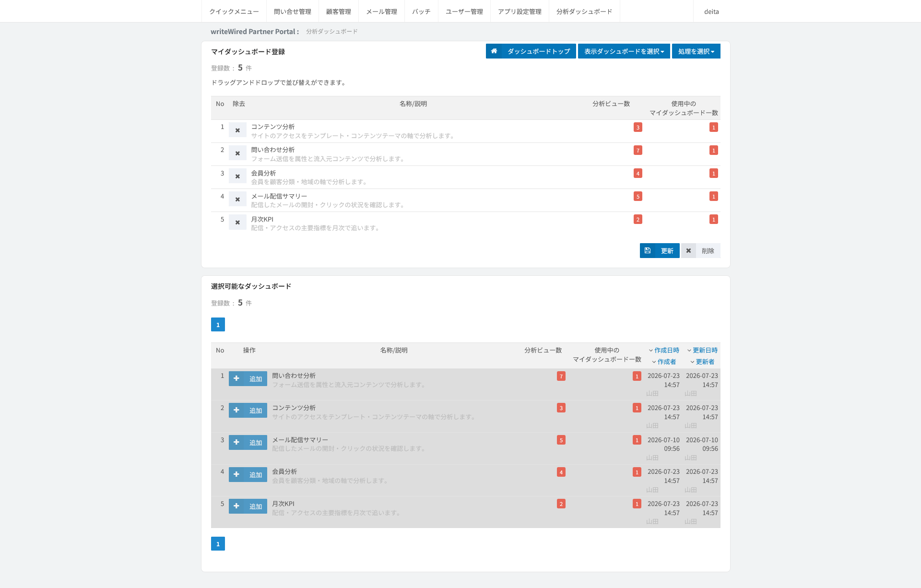
Task: Open バッチ menu
Action: (x=421, y=12)
